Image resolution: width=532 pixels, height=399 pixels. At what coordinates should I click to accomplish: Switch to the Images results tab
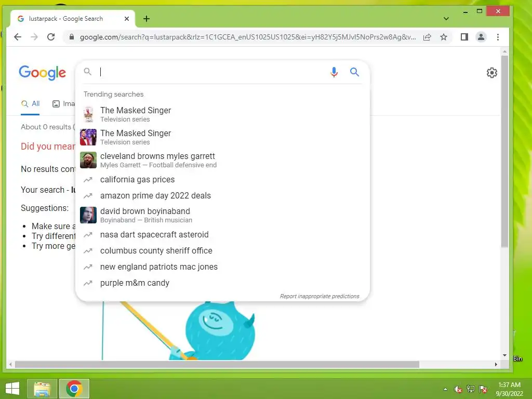pos(63,104)
